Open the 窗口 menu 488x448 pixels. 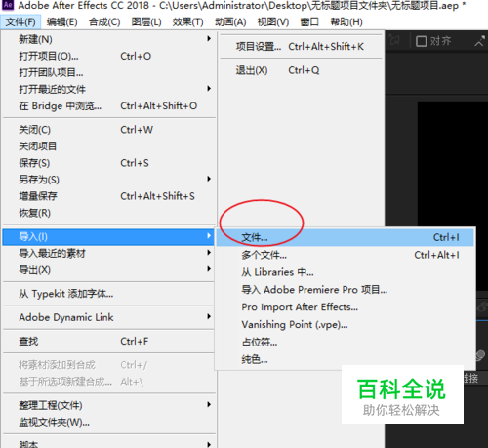point(309,22)
